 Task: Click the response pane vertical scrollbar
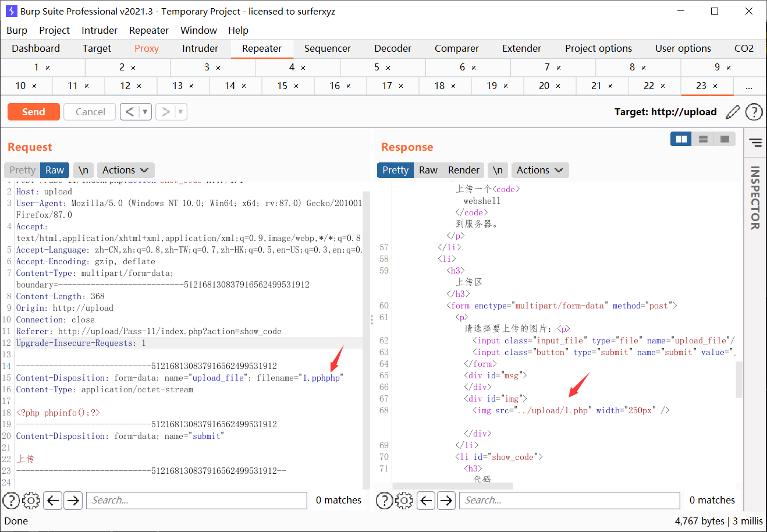(x=739, y=380)
